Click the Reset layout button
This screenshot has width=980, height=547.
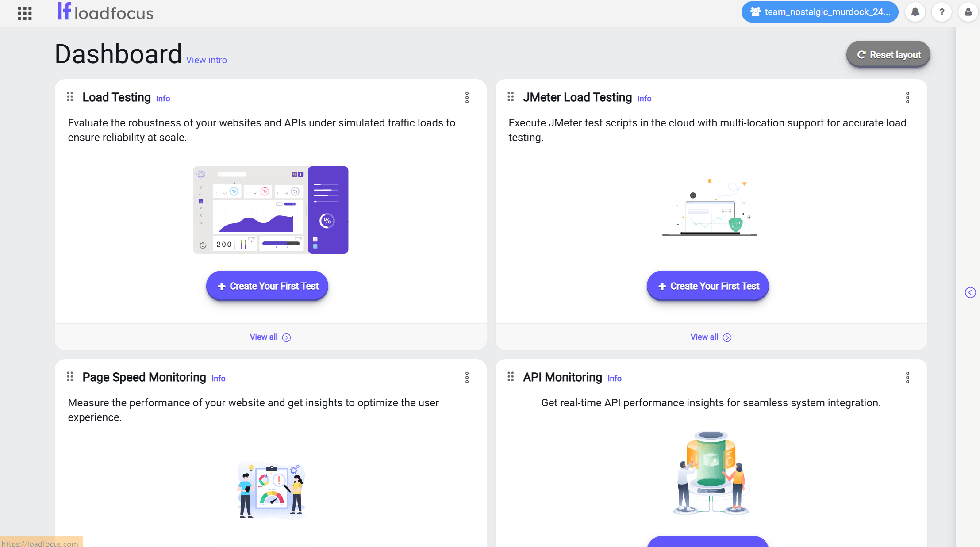[x=888, y=55]
